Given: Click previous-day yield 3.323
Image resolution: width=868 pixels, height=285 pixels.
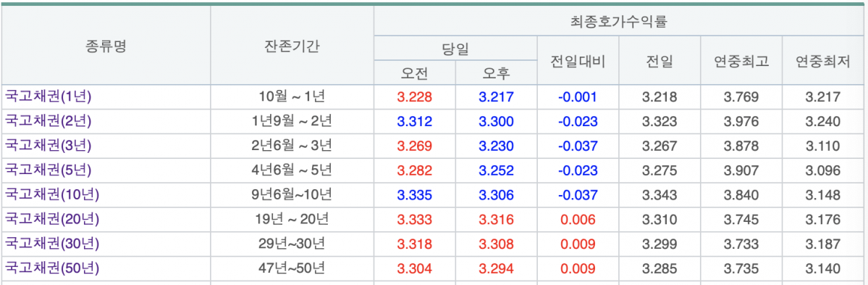Looking at the screenshot, I should 660,121.
